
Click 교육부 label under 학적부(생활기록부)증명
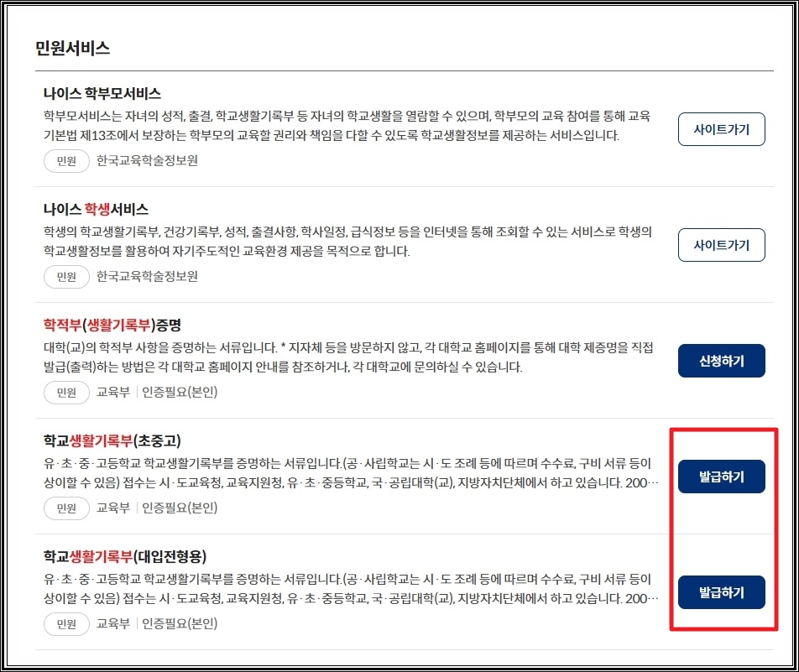point(113,392)
